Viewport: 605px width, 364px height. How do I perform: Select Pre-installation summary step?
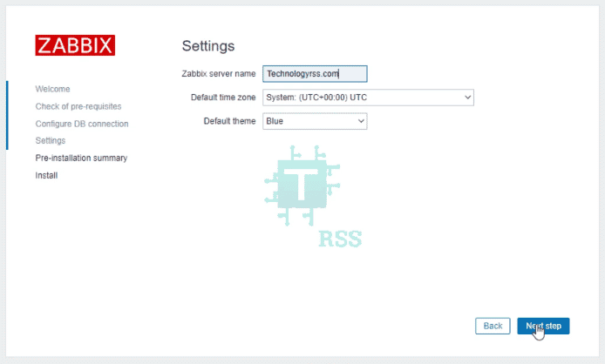[81, 158]
